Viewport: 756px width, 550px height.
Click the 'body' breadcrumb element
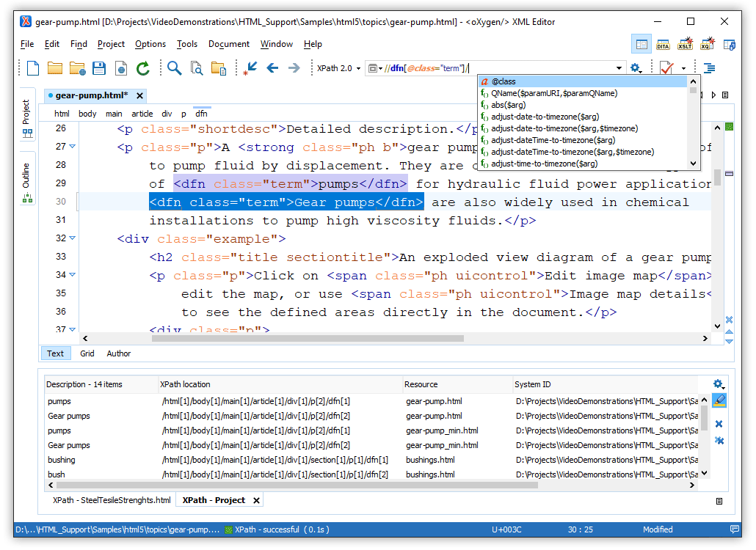[x=87, y=114]
